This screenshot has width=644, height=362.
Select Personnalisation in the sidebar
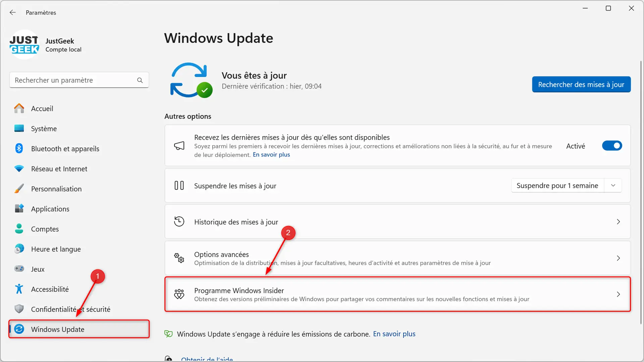tap(79, 189)
